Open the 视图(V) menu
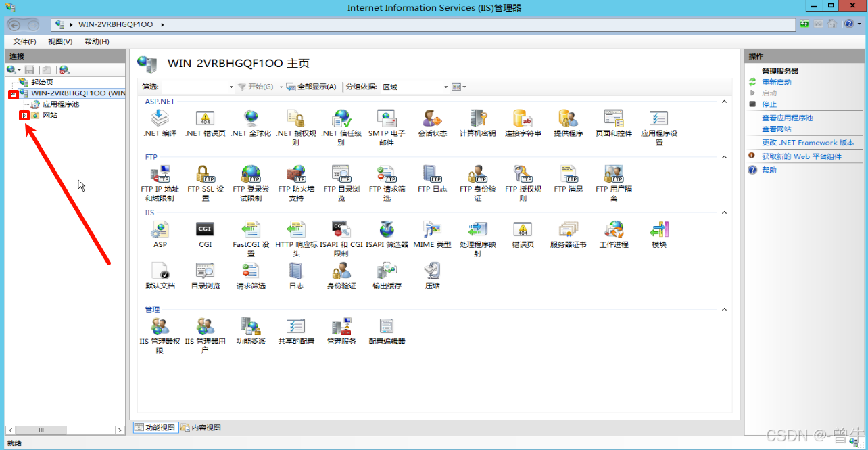This screenshot has width=868, height=450. pos(60,41)
